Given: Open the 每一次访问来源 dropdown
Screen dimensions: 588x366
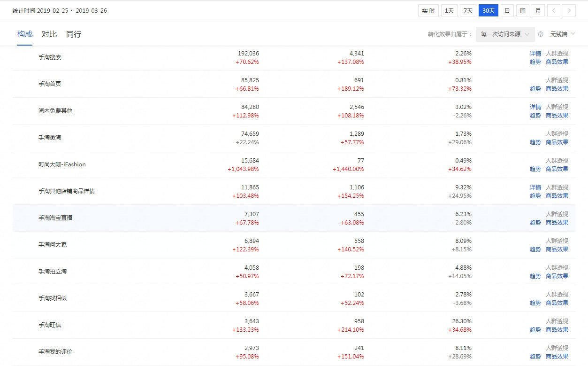Looking at the screenshot, I should point(505,34).
